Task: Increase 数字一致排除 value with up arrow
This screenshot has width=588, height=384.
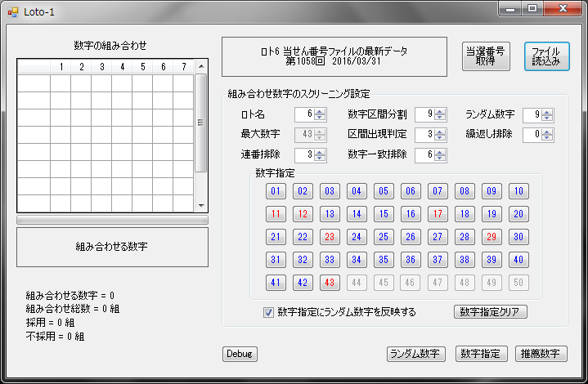Action: [440, 152]
